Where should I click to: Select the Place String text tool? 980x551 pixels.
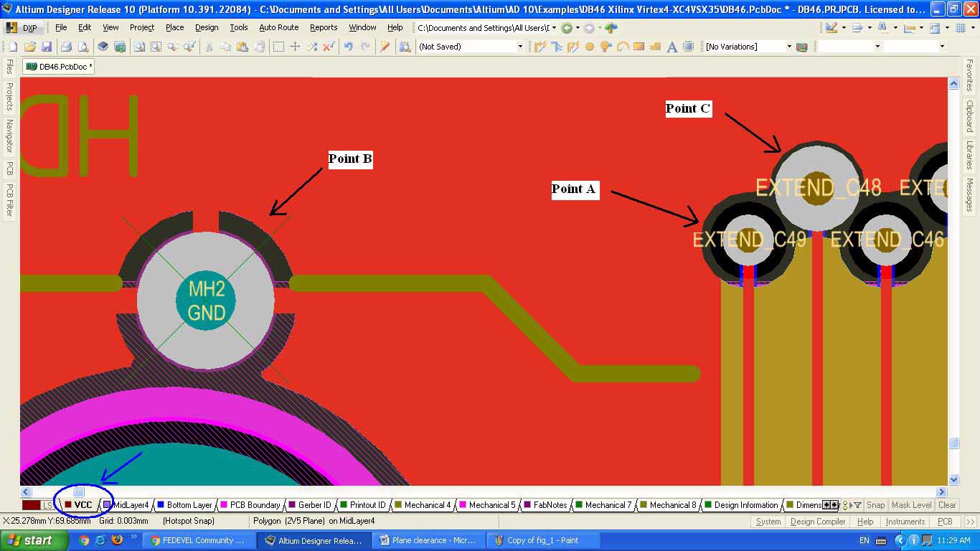(x=672, y=47)
